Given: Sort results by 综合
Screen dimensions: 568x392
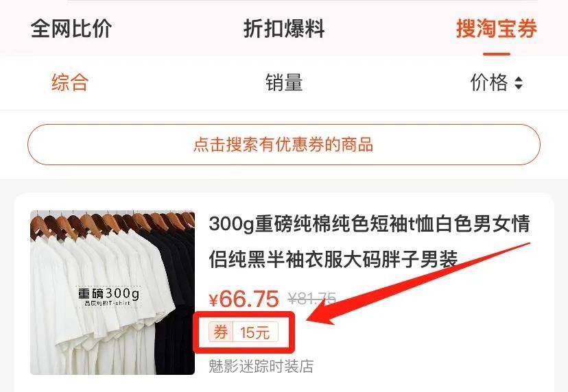Looking at the screenshot, I should tap(70, 82).
